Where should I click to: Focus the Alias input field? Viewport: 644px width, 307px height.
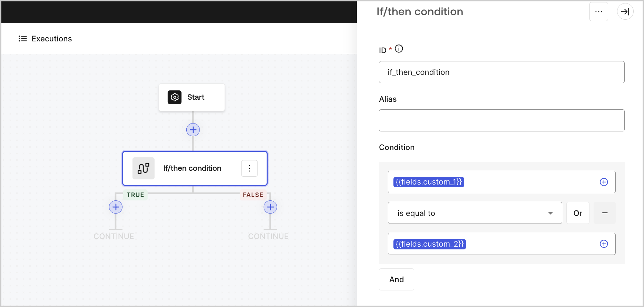501,120
